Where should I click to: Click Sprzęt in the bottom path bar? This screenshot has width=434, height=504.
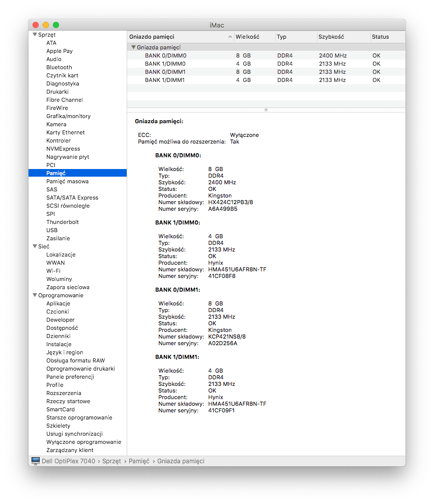[x=111, y=461]
